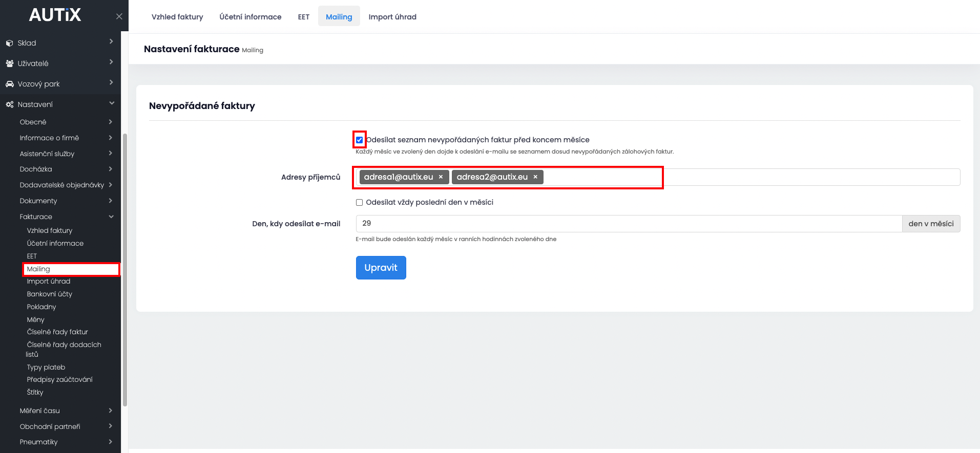
Task: Switch to the Vzhled faktury tab
Action: (x=177, y=17)
